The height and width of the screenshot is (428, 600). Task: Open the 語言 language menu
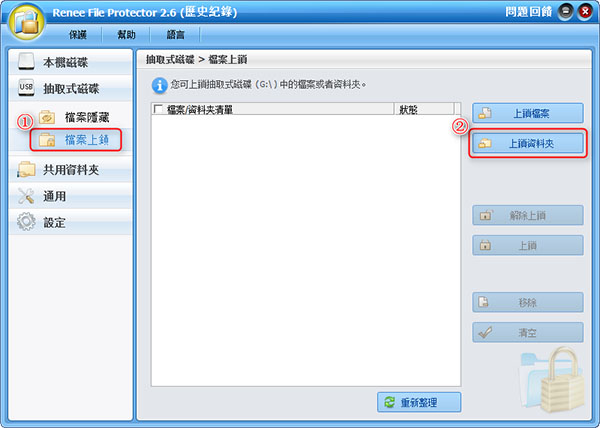tap(175, 35)
